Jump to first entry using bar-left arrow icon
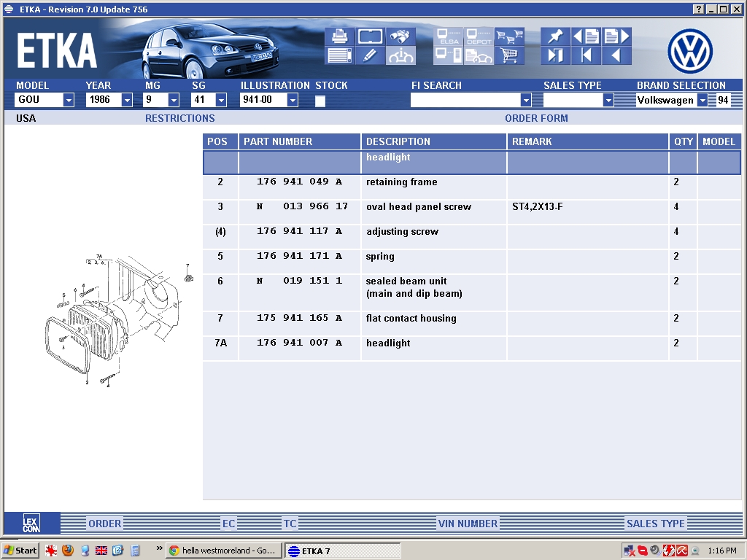 click(586, 55)
